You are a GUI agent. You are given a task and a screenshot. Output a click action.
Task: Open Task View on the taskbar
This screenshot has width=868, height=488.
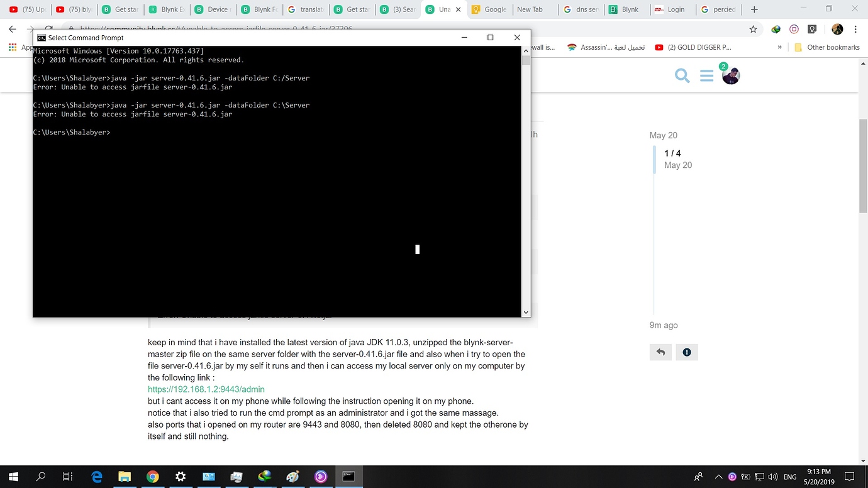pos(68,477)
